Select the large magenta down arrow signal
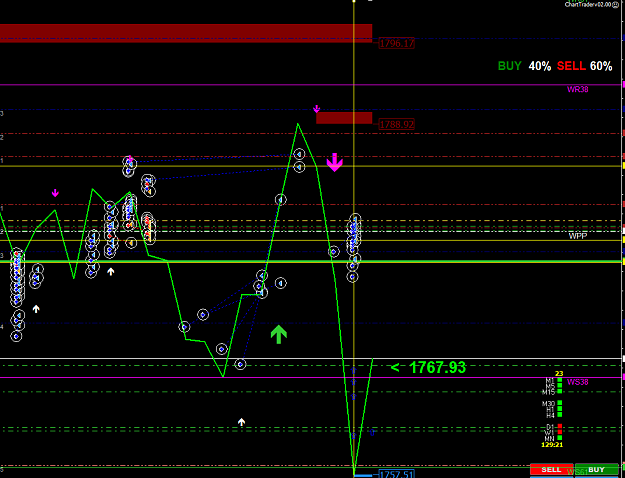Screen dimensions: 625x478 (x=335, y=163)
